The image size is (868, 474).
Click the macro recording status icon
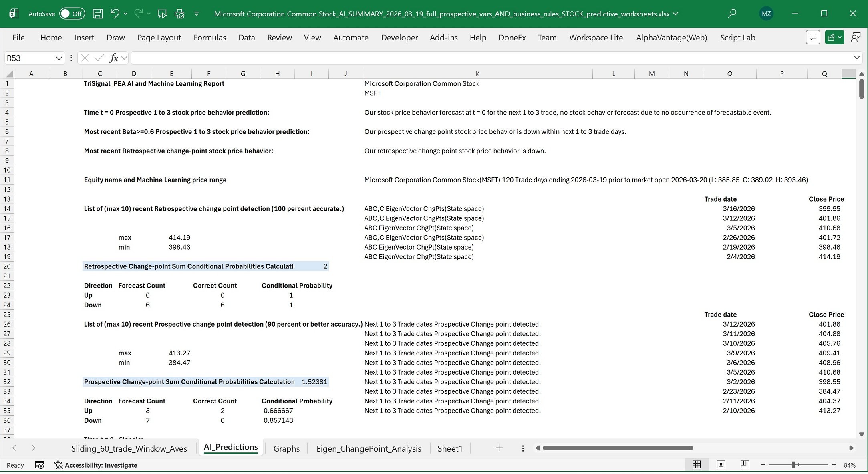click(39, 465)
